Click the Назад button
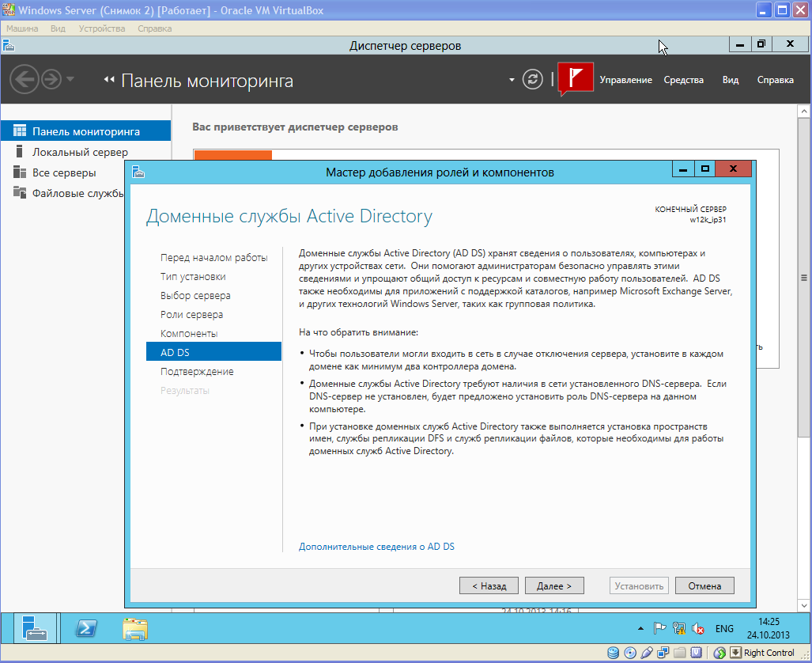 pos(489,585)
